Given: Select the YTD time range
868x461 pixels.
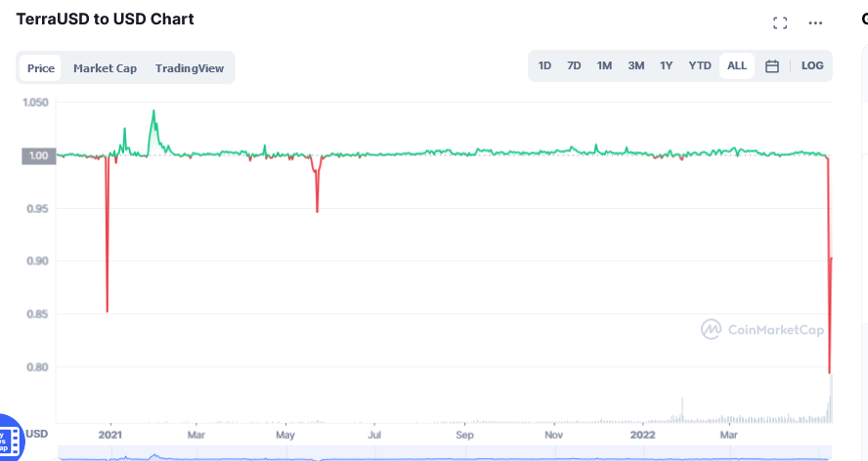Looking at the screenshot, I should [x=700, y=65].
